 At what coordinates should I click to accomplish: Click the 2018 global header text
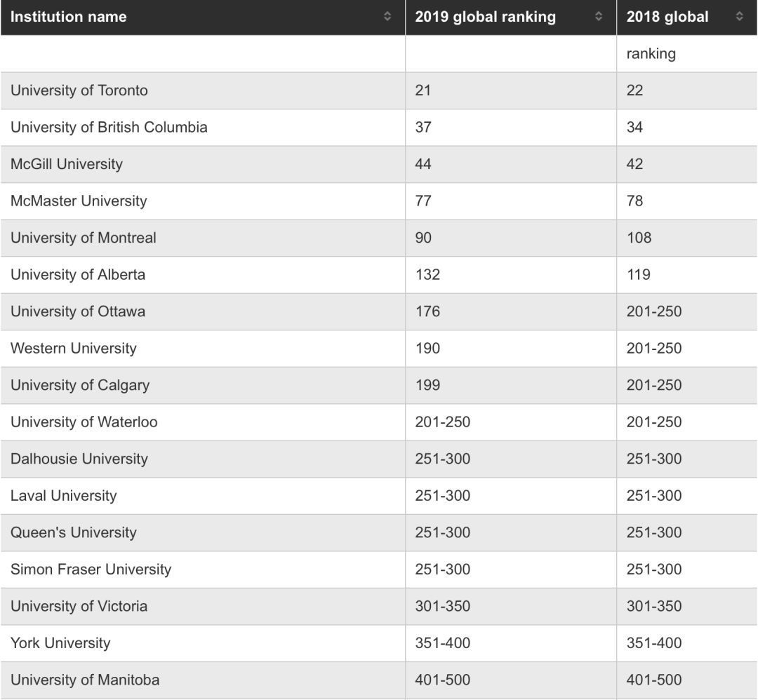[x=667, y=17]
